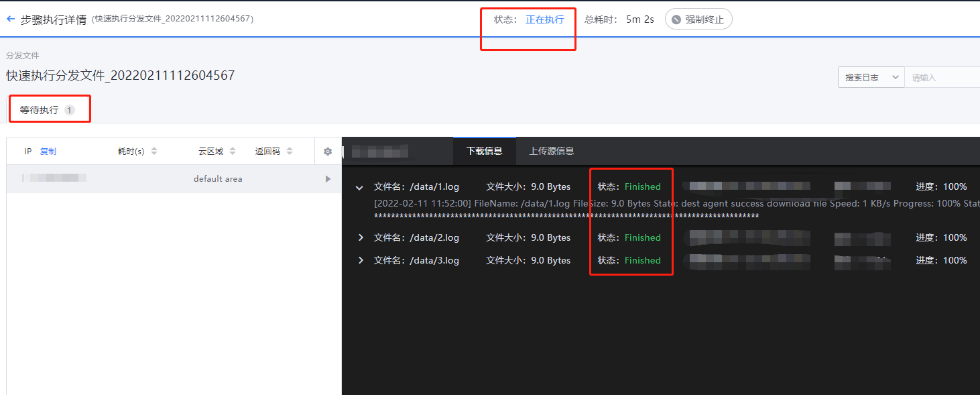Click the log line dated 2022-02-11 11:52:00

(x=676, y=203)
